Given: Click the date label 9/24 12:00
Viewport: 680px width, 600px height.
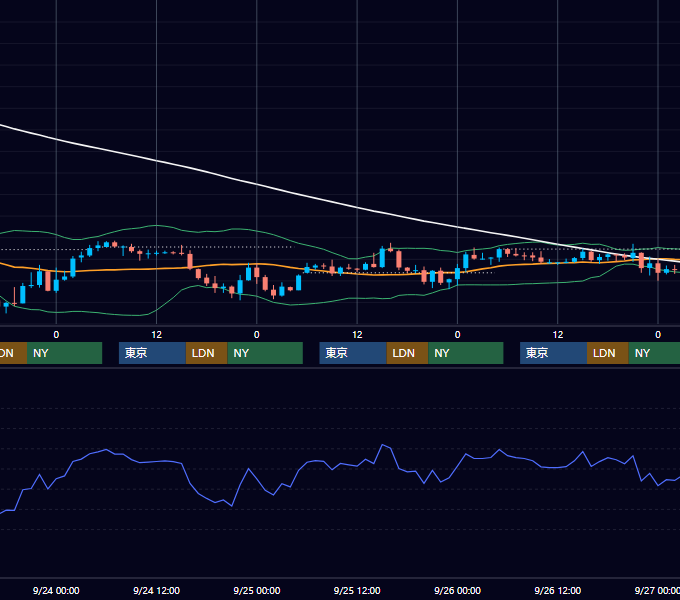Looking at the screenshot, I should coord(156,590).
